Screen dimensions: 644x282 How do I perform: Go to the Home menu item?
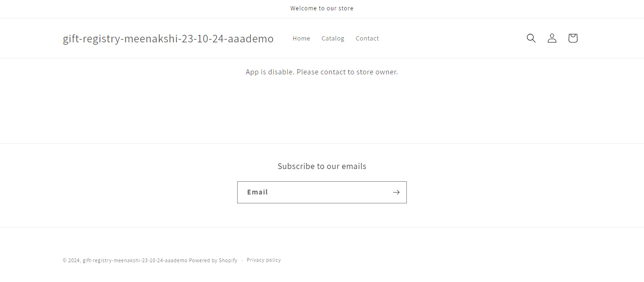tap(301, 39)
